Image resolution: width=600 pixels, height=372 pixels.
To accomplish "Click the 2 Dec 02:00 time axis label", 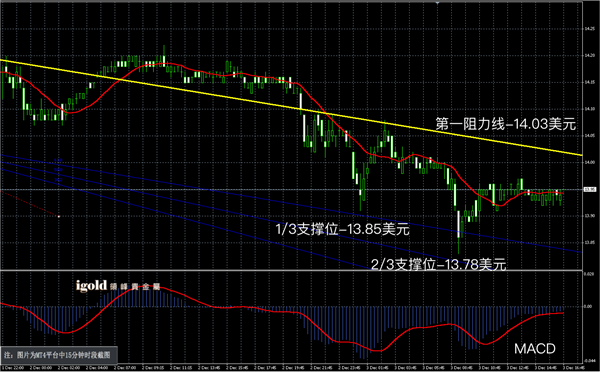I will pyautogui.click(x=69, y=368).
